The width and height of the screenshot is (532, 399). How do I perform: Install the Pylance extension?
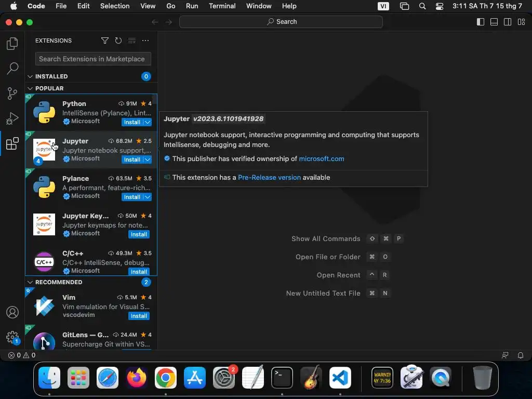click(132, 197)
